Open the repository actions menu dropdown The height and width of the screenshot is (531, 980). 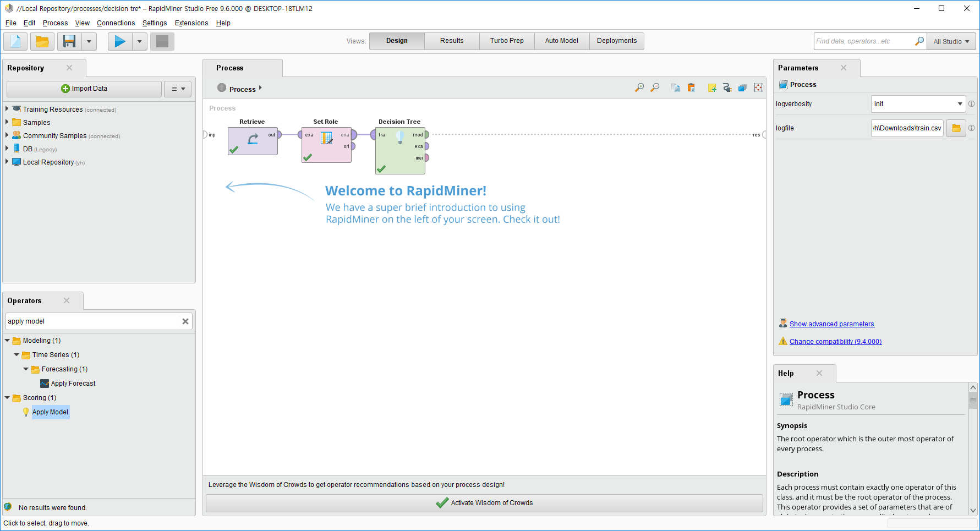click(178, 89)
